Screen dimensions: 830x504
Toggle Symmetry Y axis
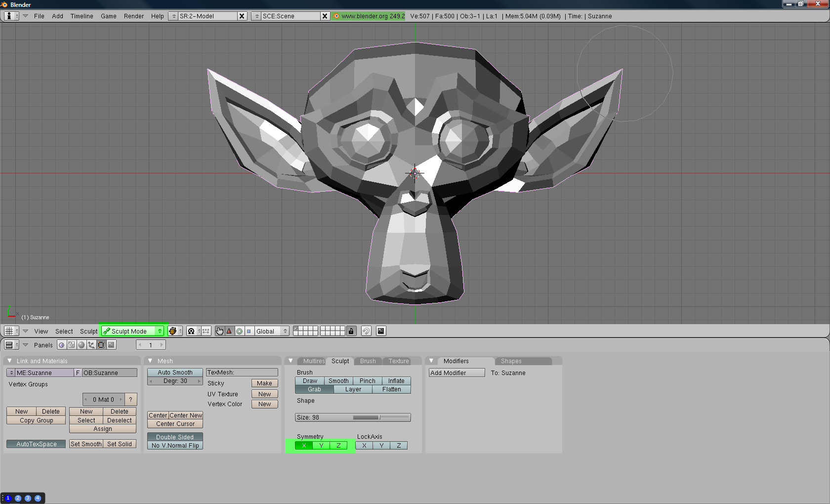(x=321, y=446)
